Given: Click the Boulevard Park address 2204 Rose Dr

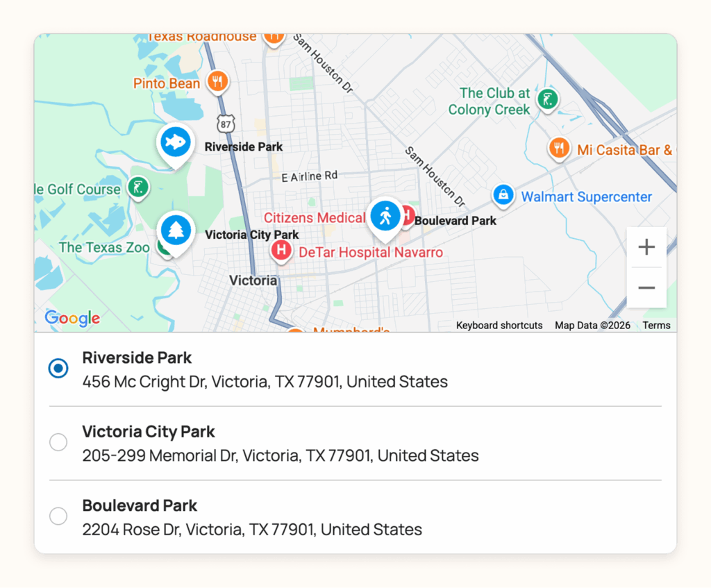Looking at the screenshot, I should tap(252, 530).
